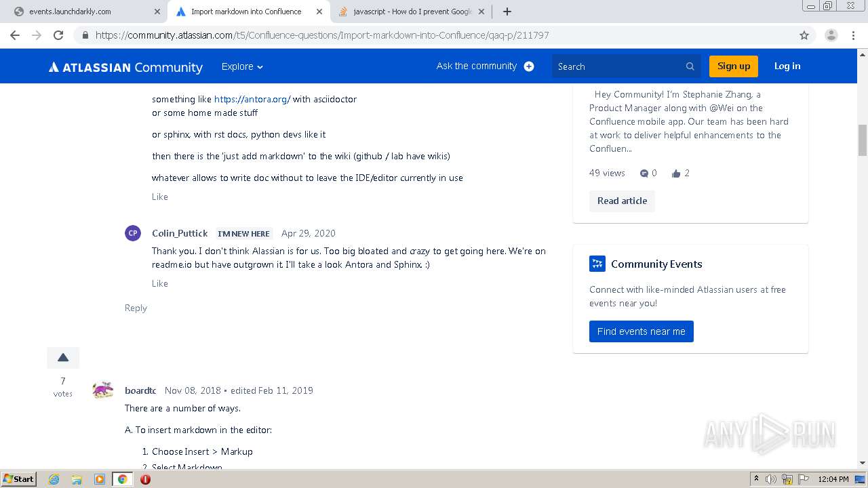Click the search magnifier icon
Image resolution: width=868 pixels, height=488 pixels.
[690, 66]
